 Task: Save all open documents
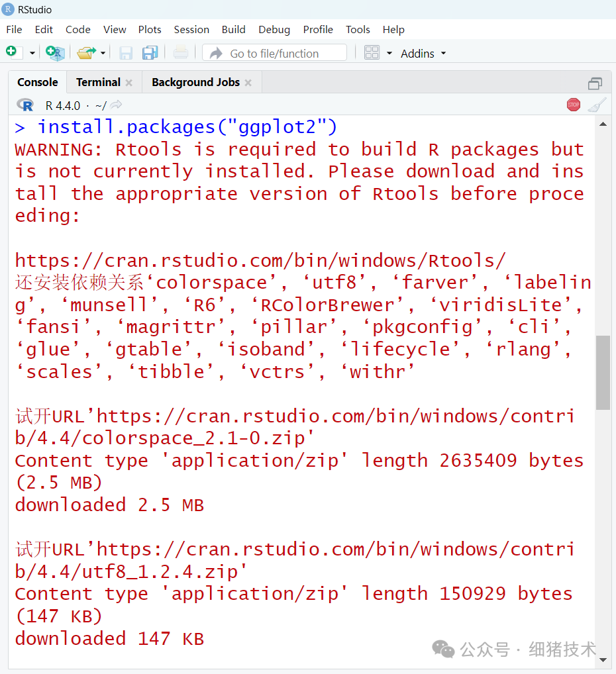pyautogui.click(x=149, y=52)
